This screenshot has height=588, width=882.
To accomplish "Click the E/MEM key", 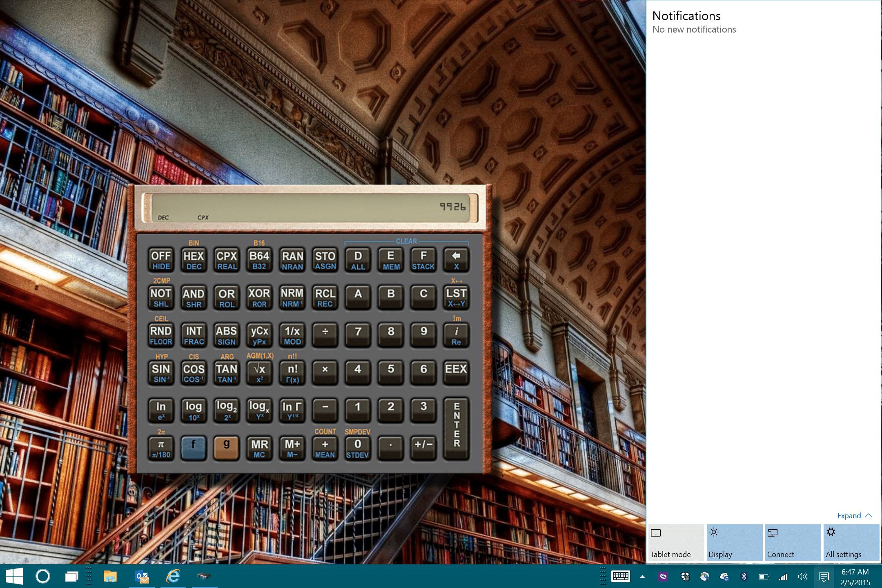I will pyautogui.click(x=391, y=260).
